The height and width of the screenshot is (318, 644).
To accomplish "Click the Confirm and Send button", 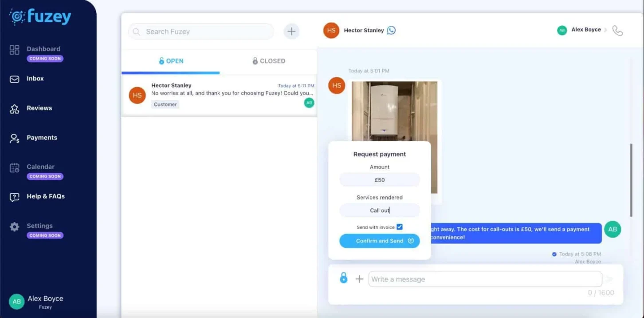I will point(380,241).
